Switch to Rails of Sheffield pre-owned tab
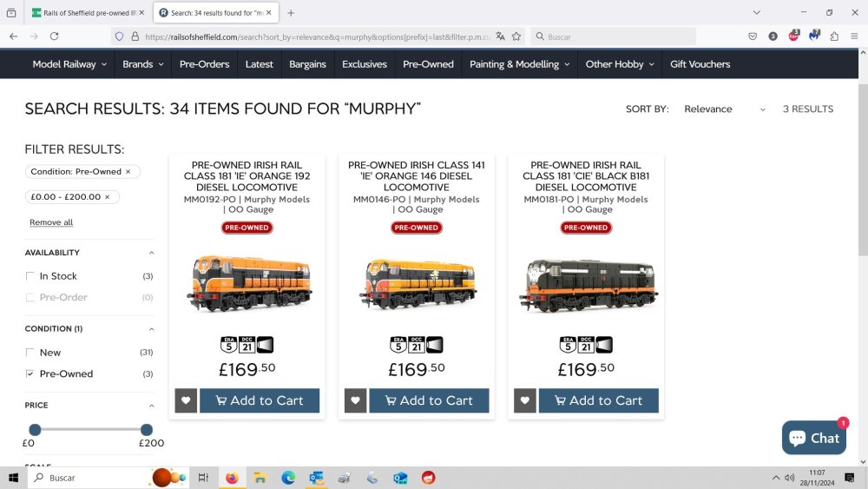868x489 pixels. [x=89, y=13]
